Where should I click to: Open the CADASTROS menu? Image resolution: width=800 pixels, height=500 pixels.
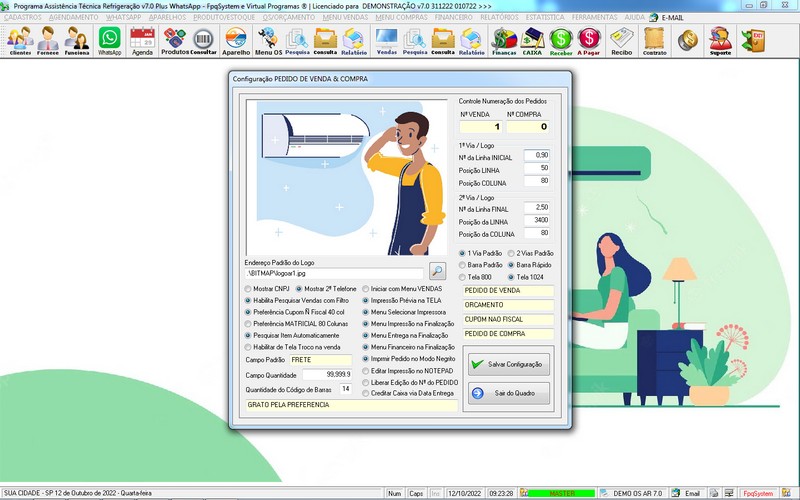[x=22, y=17]
